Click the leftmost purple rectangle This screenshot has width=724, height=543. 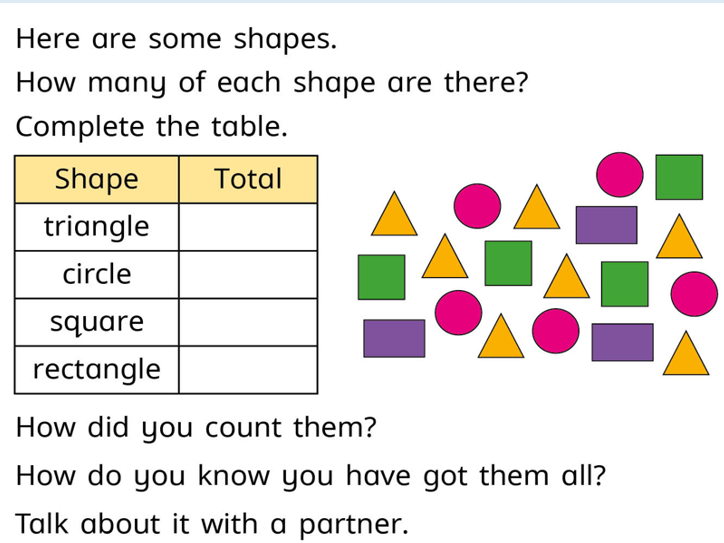pos(394,337)
